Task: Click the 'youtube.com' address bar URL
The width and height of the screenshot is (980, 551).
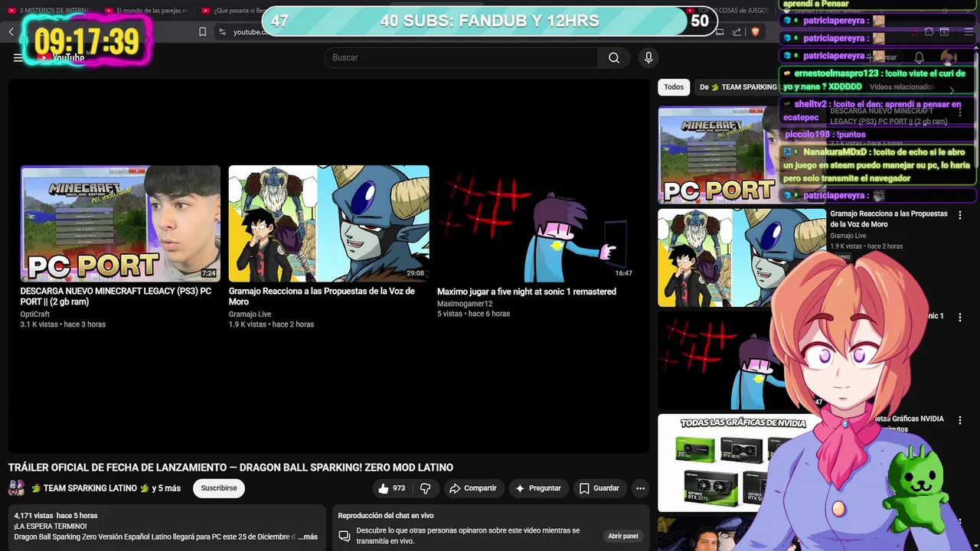Action: pyautogui.click(x=250, y=31)
